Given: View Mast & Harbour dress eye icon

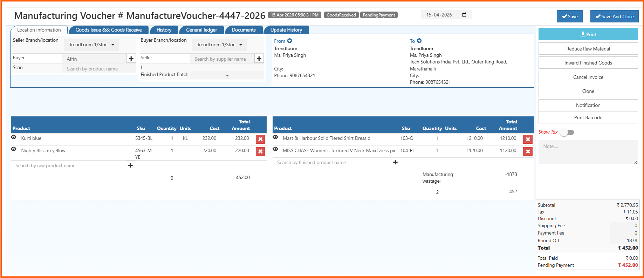Looking at the screenshot, I should point(275,137).
